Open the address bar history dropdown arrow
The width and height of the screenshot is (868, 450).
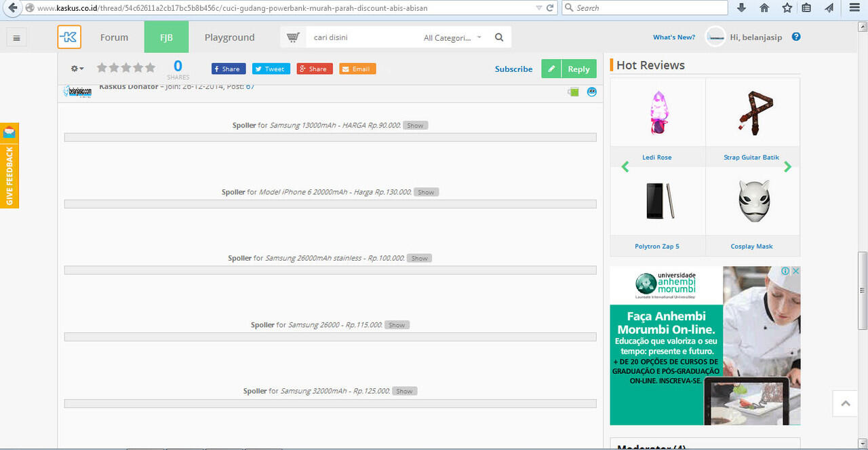538,8
